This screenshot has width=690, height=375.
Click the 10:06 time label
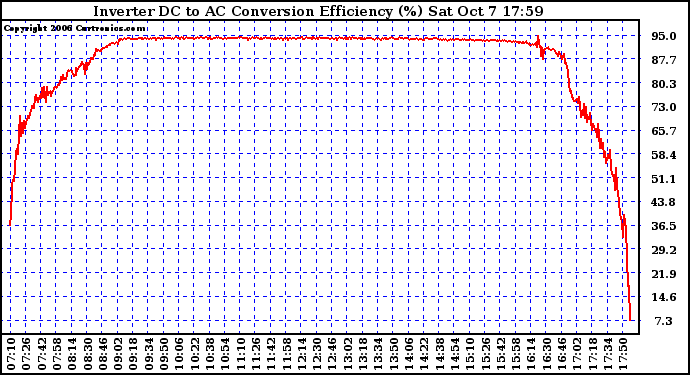point(179,354)
